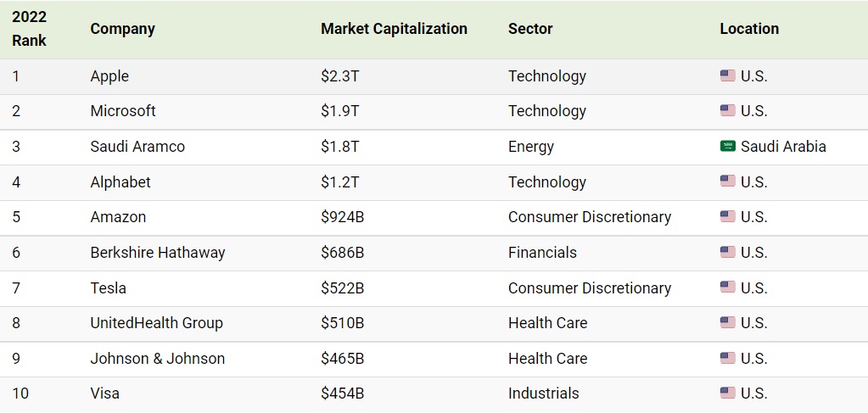The image size is (868, 413).
Task: Click the U.S. flag in Microsoft row
Action: click(x=727, y=110)
